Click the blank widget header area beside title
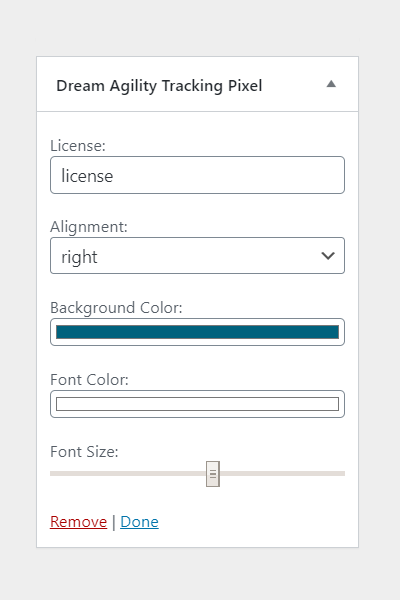This screenshot has height=600, width=400. point(293,84)
